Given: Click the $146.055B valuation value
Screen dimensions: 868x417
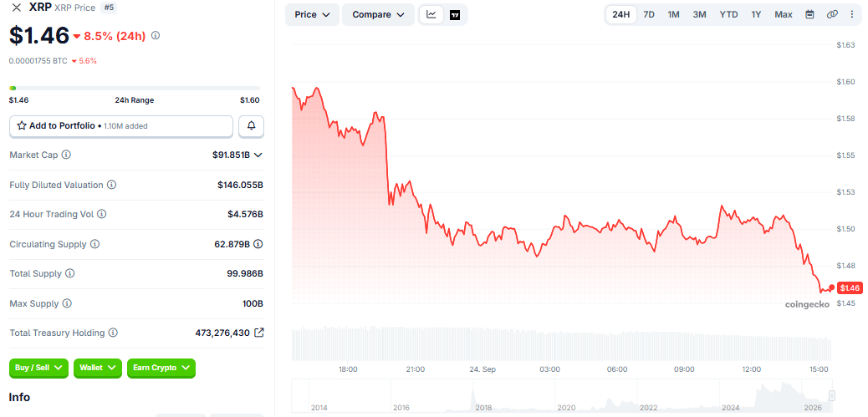Looking at the screenshot, I should [240, 186].
